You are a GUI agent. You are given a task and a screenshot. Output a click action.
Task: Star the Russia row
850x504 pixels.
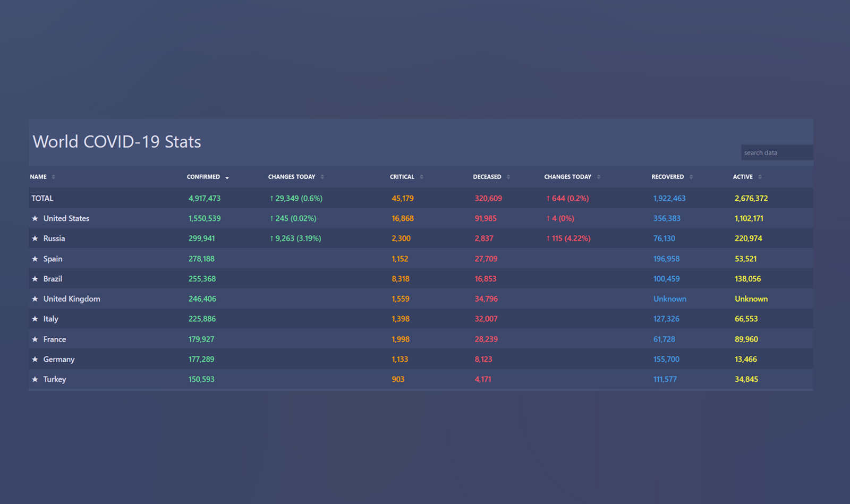[x=35, y=238]
